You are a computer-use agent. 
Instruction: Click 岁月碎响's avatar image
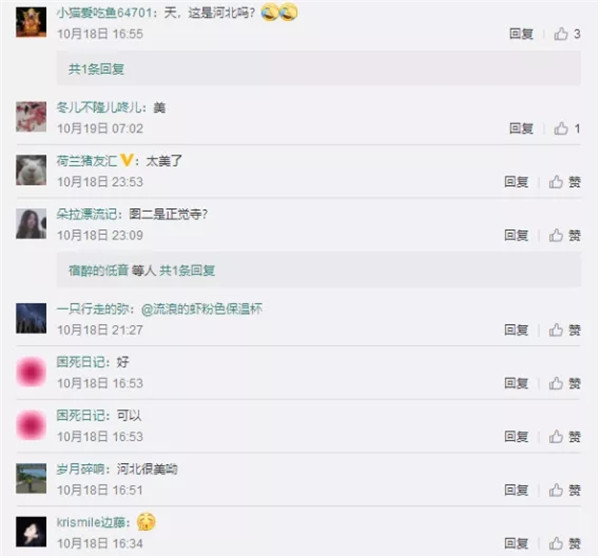click(31, 478)
